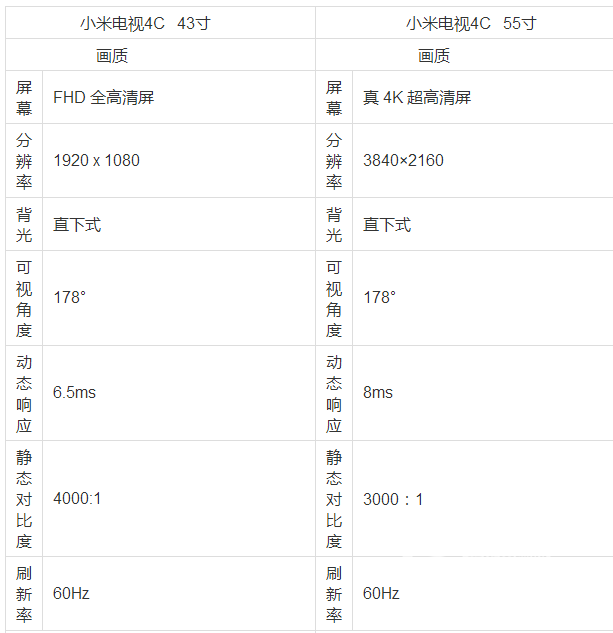The image size is (613, 633).
Task: Select the 3000：1 contrast ratio cell
Action: pos(393,499)
